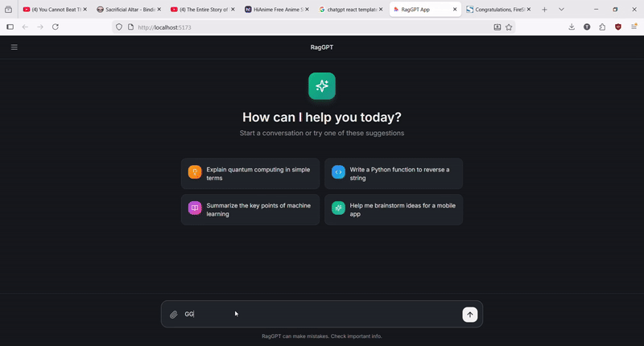Screen dimensions: 644x346
Task: Open the browser downloads icon
Action: 572,27
